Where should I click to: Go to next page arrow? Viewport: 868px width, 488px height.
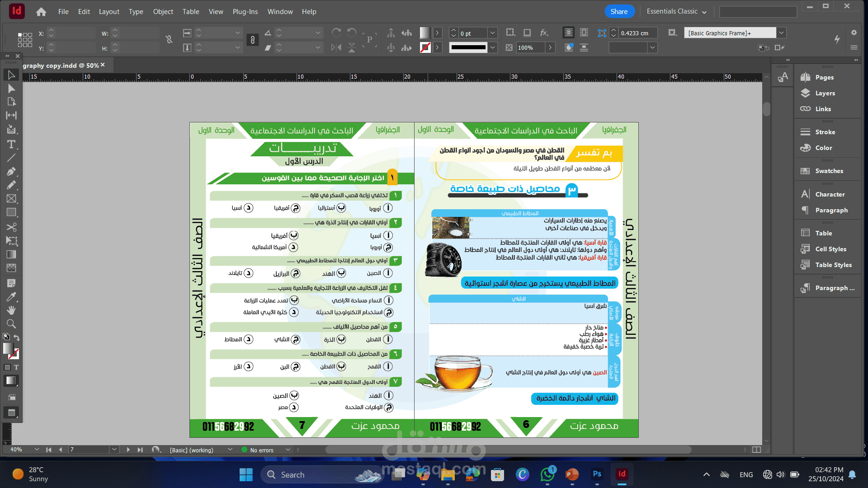pyautogui.click(x=128, y=450)
